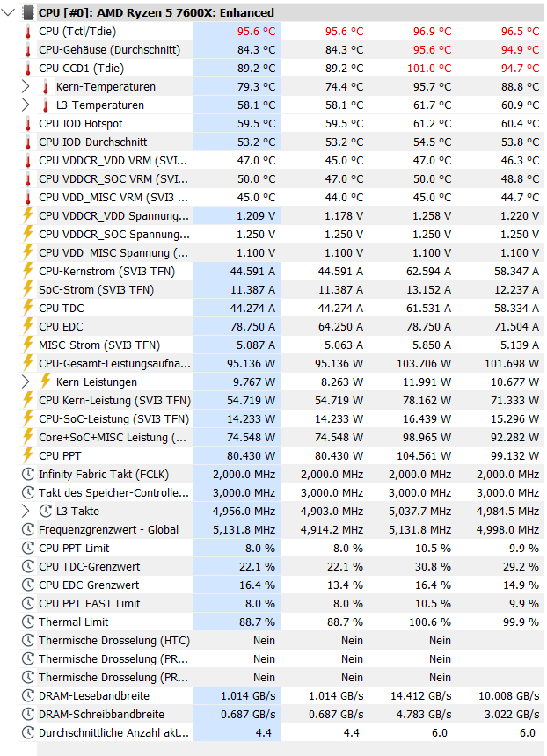Click the clock icon beside L3 Takte
Viewport: 547px width, 756px height.
46,511
